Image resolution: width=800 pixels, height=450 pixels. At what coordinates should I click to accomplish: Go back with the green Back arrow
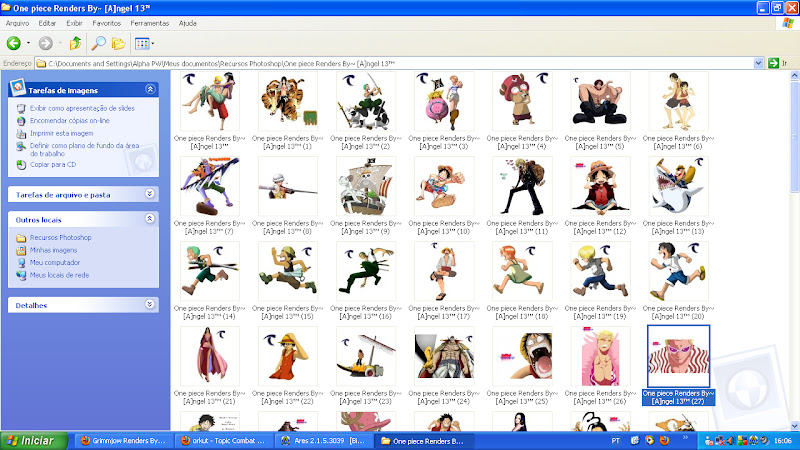point(14,43)
